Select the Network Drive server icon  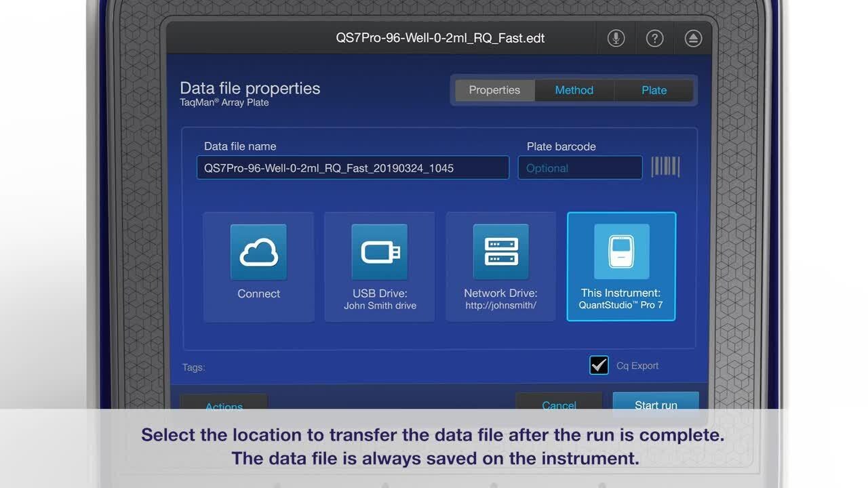click(500, 252)
